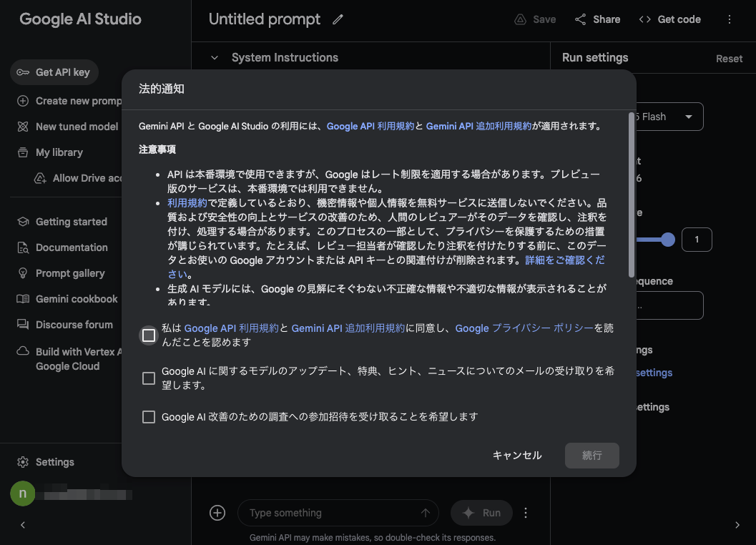
Task: Click the plus icon beside prompt input
Action: [x=217, y=513]
